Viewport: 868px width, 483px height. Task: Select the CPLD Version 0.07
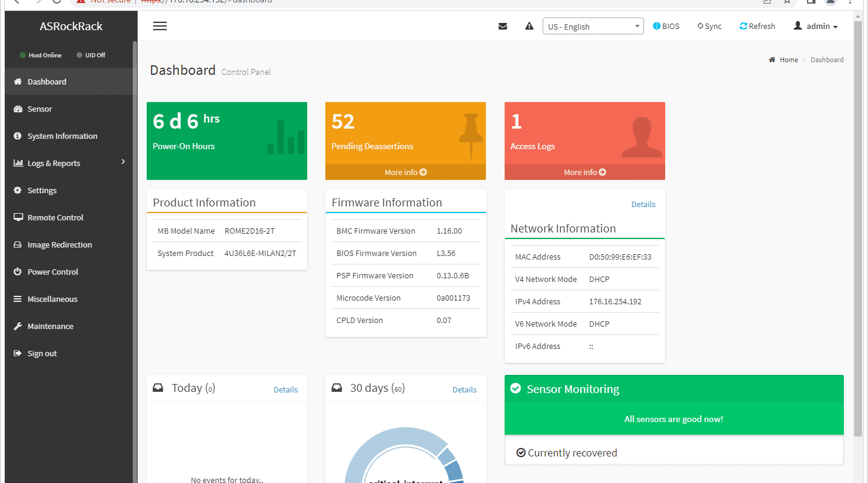click(444, 320)
